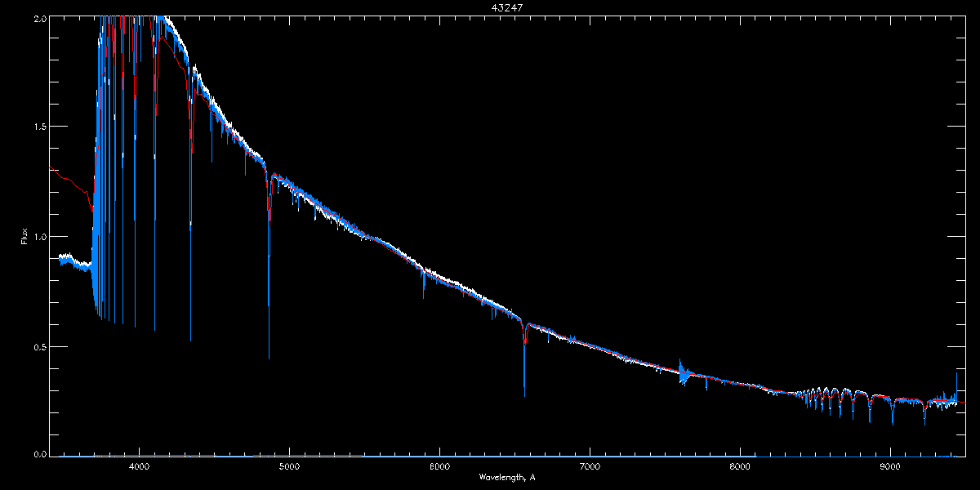Click the 7000 x-axis tick label
The width and height of the screenshot is (980, 490).
[590, 466]
